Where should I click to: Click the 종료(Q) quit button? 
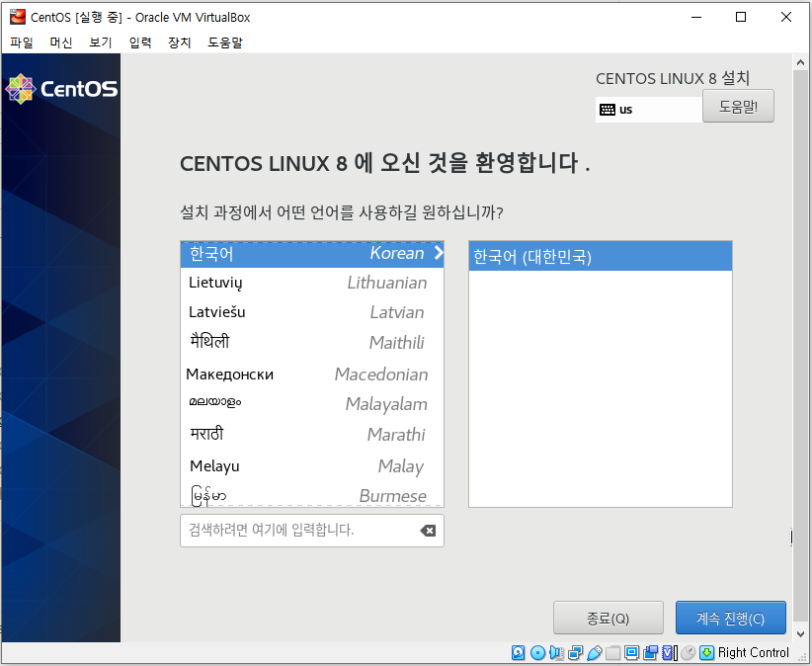[608, 618]
